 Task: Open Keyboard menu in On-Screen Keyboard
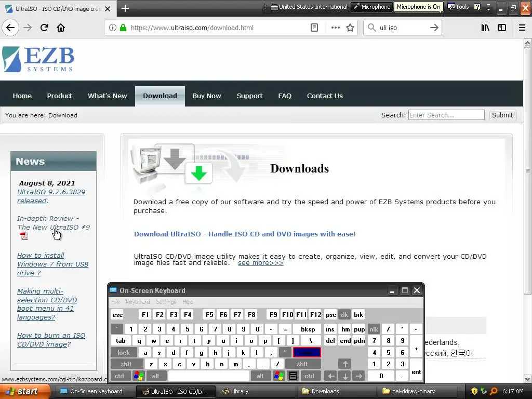(137, 302)
